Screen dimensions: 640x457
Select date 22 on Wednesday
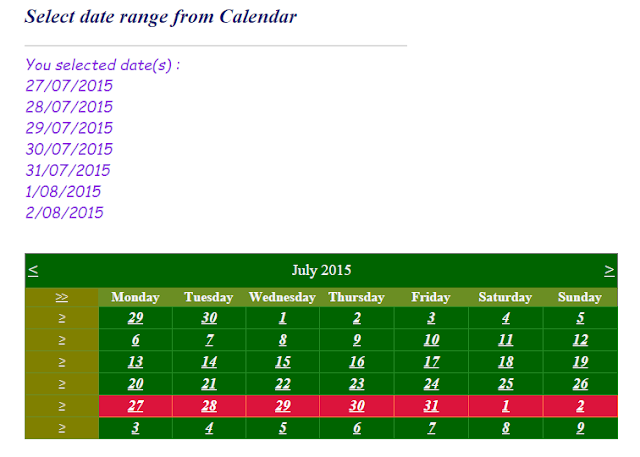click(282, 384)
